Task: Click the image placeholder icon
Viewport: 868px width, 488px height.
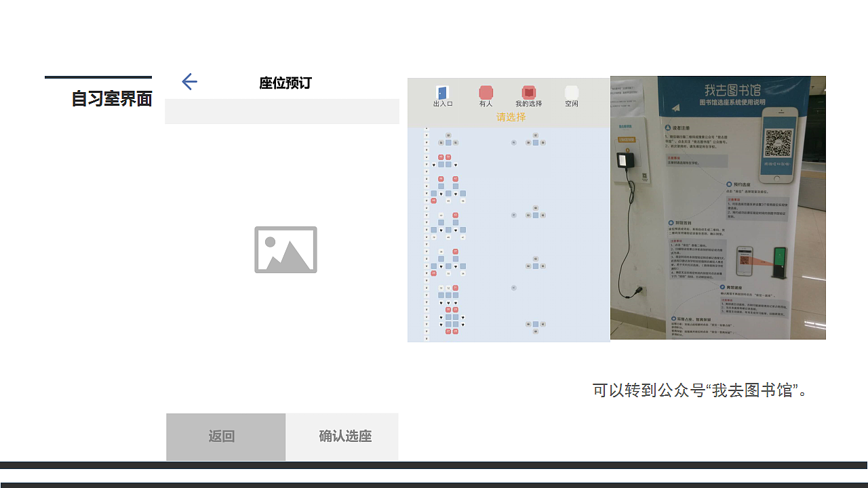Action: [x=285, y=249]
